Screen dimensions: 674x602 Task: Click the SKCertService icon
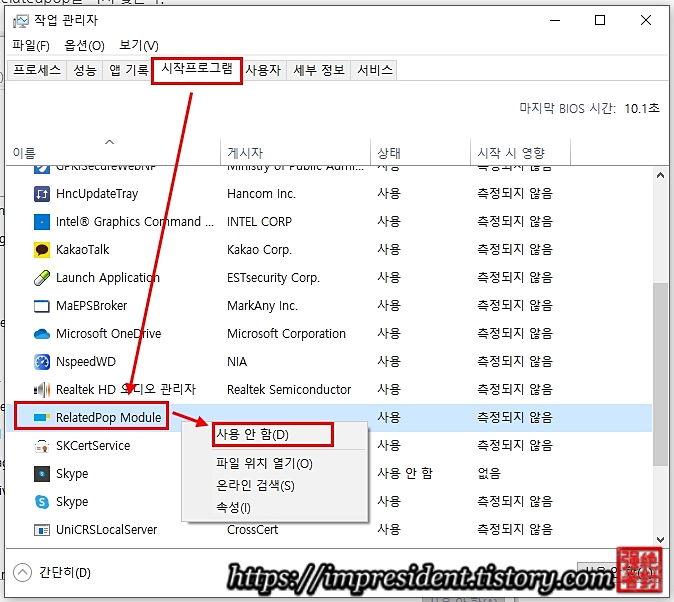coord(42,446)
